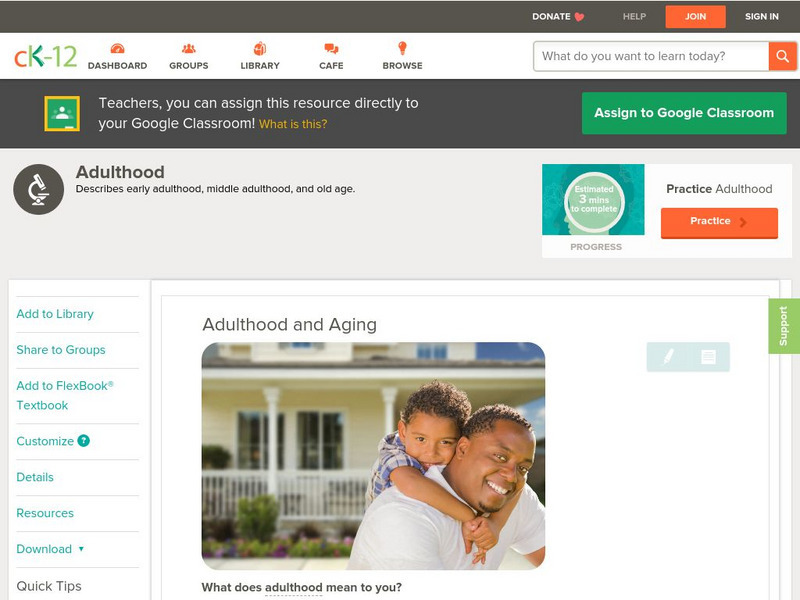The width and height of the screenshot is (800, 600).
Task: Open the Add to Library link
Action: click(55, 314)
